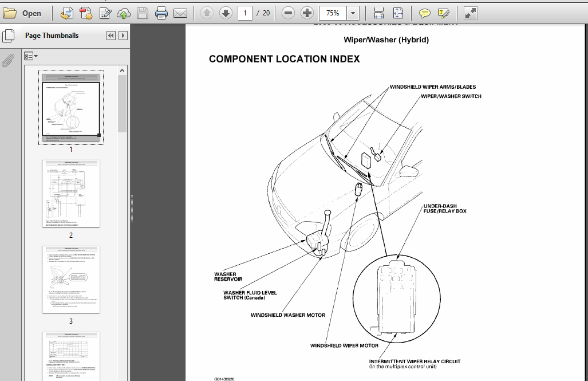The image size is (588, 381).
Task: Click the 'WINDSHIELD WASHER MOTOR' label
Action: (x=288, y=315)
